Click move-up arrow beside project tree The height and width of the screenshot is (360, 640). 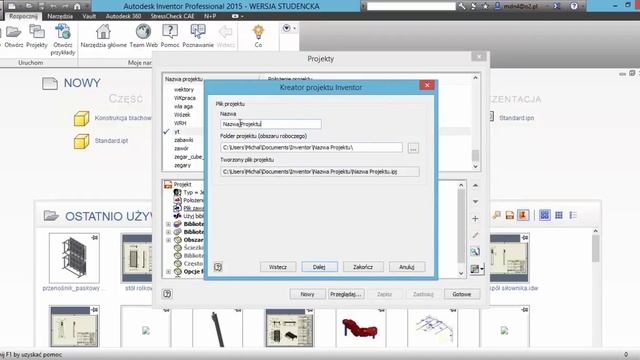click(x=475, y=186)
